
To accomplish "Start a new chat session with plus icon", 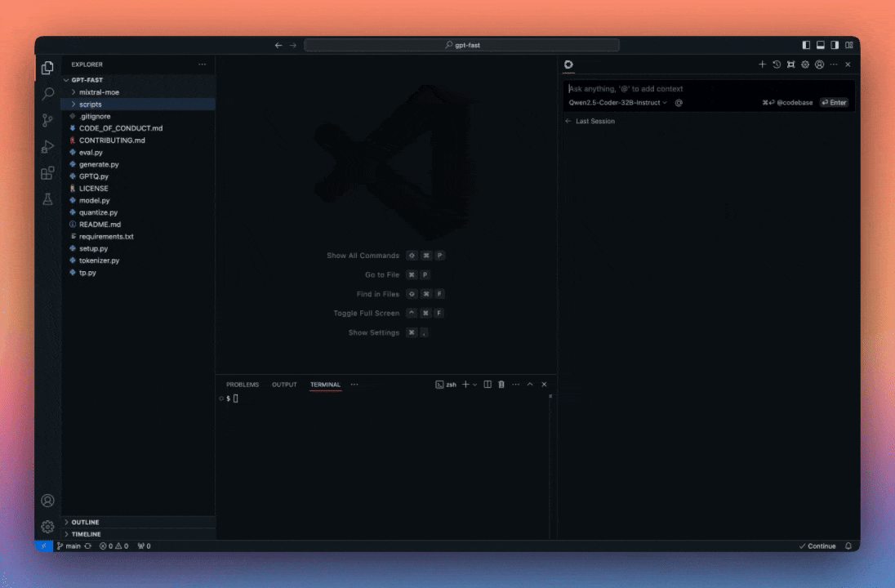I will (x=762, y=65).
